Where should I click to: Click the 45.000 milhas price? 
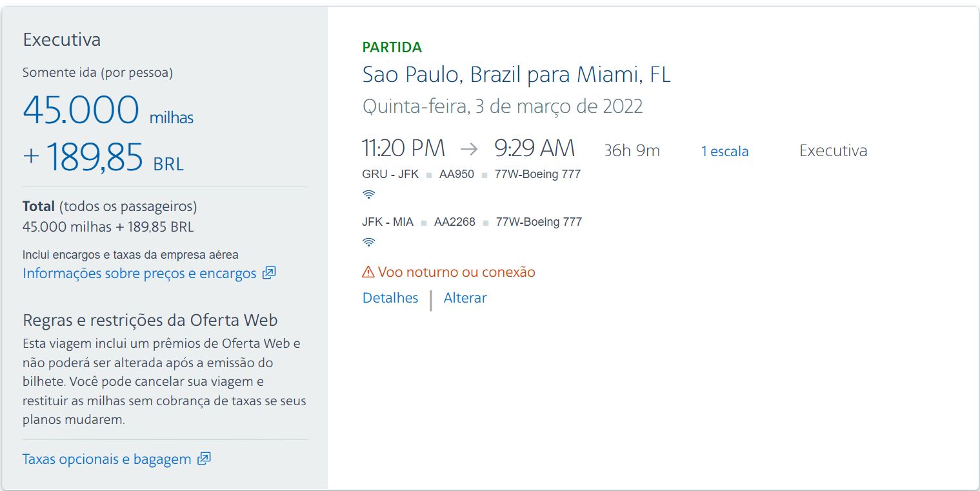tap(108, 110)
